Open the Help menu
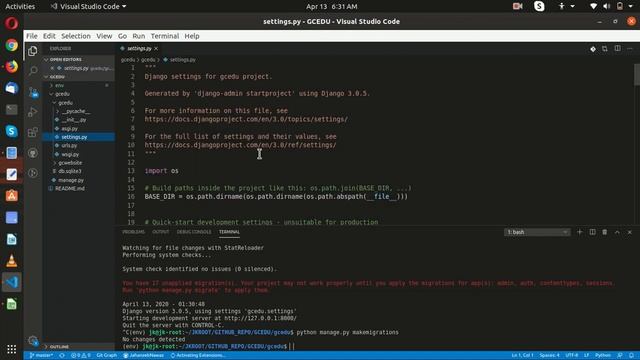Viewport: 640px width, 360px height. tap(192, 36)
